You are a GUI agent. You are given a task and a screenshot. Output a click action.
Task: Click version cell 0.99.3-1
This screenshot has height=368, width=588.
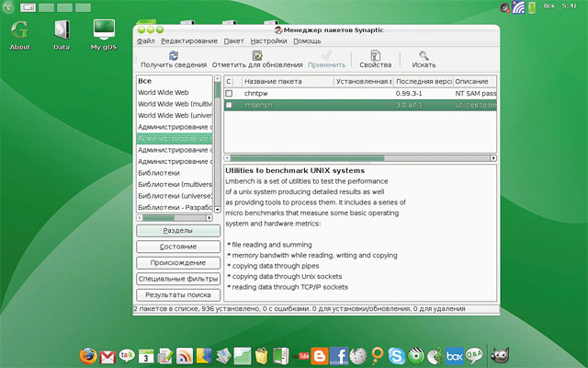click(x=409, y=93)
